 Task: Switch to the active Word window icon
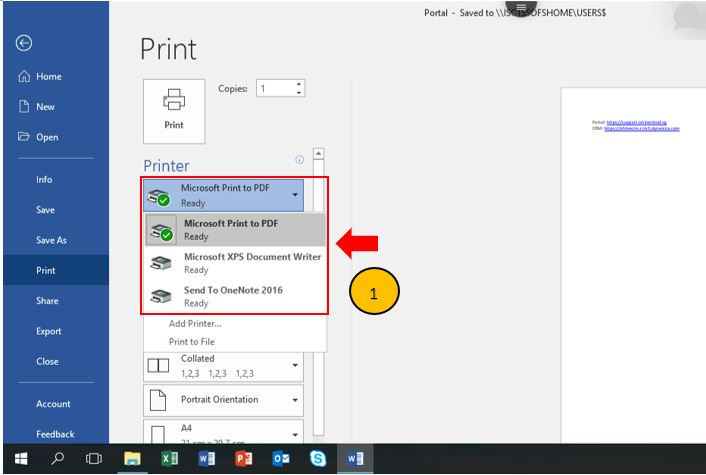click(355, 459)
